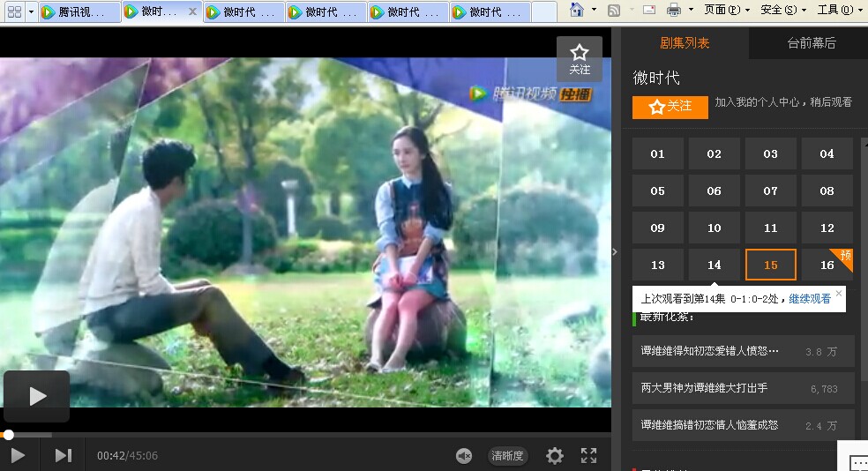Play episode 12

pyautogui.click(x=827, y=228)
